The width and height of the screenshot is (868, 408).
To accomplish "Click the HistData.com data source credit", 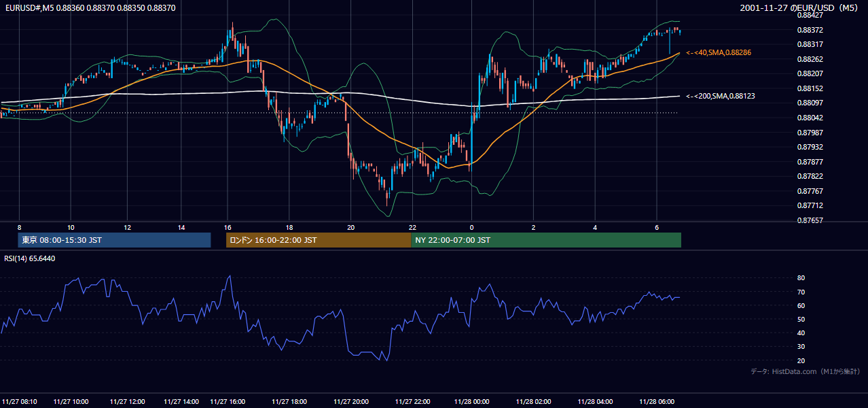I will [x=806, y=371].
